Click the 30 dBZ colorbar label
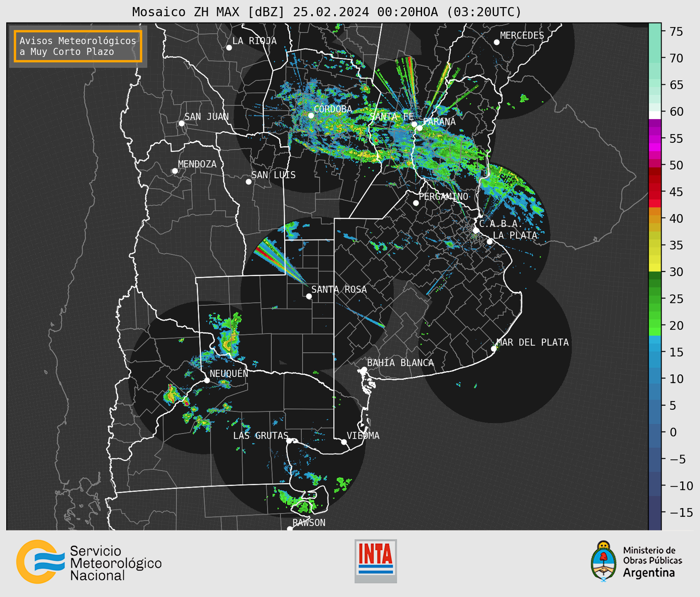Viewport: 700px width, 597px height. [x=676, y=272]
